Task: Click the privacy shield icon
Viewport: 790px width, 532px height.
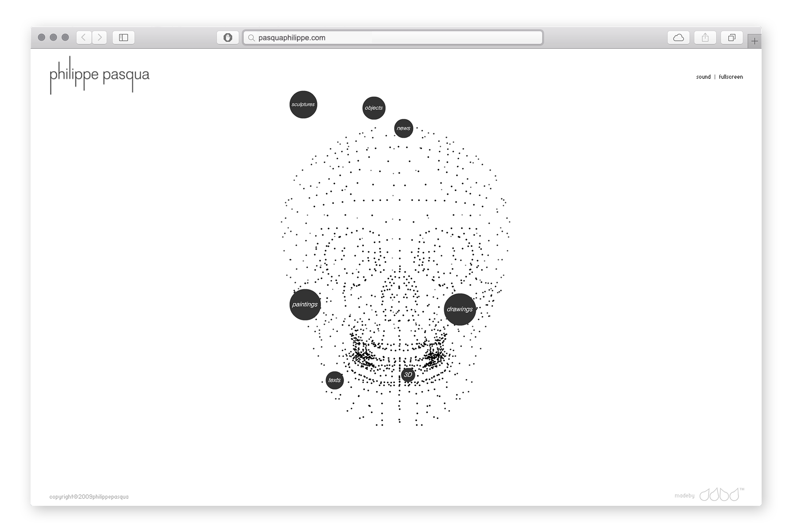Action: 228,38
